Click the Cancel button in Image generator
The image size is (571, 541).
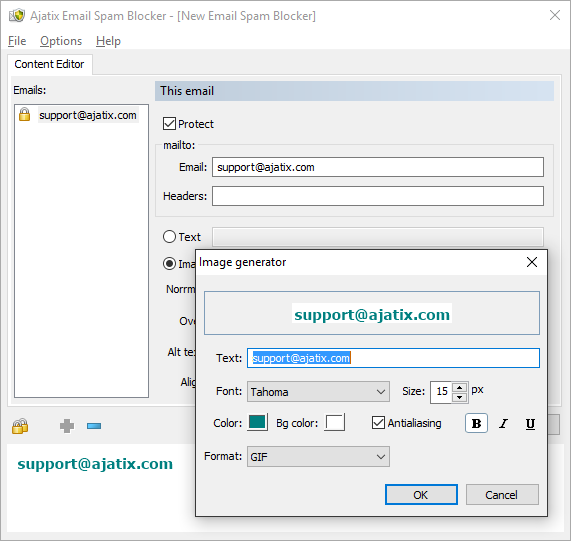pos(502,494)
